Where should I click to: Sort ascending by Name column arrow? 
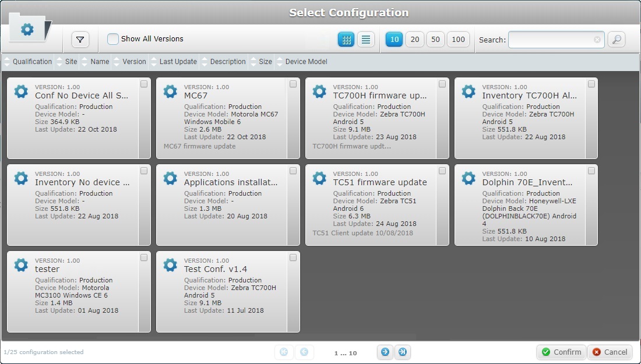click(x=85, y=60)
